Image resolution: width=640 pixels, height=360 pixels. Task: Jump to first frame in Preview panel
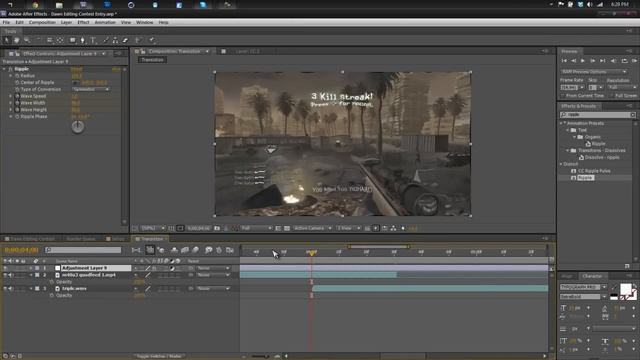[564, 61]
